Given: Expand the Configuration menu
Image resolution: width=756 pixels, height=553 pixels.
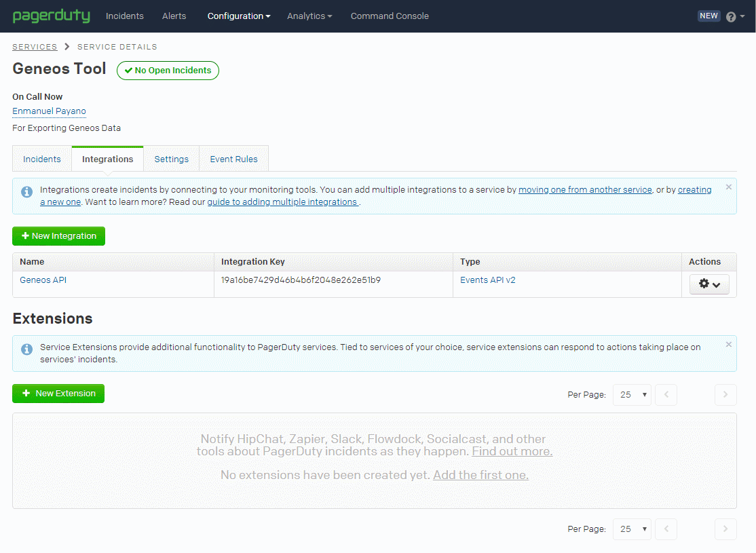Looking at the screenshot, I should tap(239, 16).
